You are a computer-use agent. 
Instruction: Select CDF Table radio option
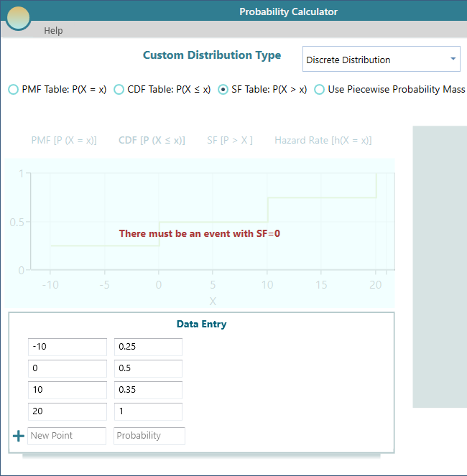119,90
